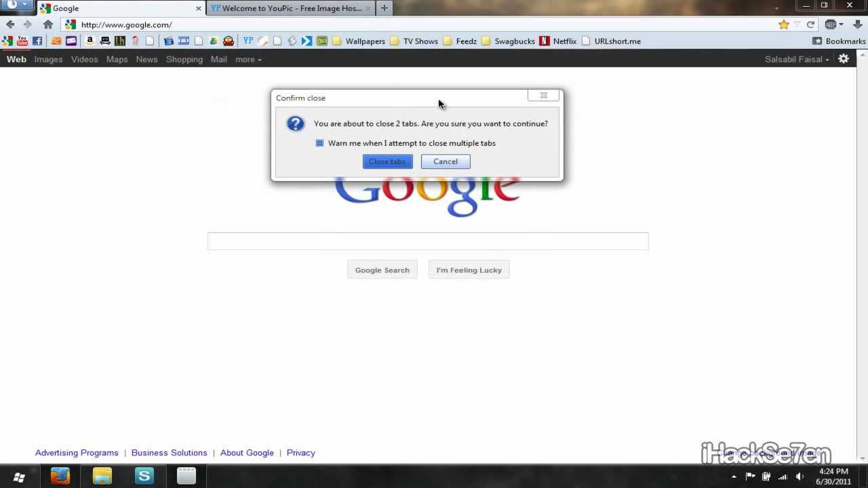Image resolution: width=868 pixels, height=488 pixels.
Task: Open the URLshort.me bookmark
Action: click(x=611, y=41)
